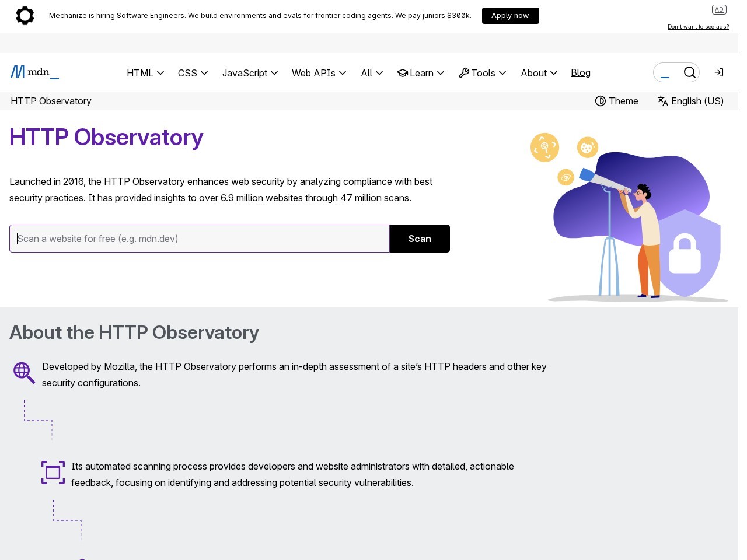
Task: Click the language translate icon
Action: (x=663, y=101)
